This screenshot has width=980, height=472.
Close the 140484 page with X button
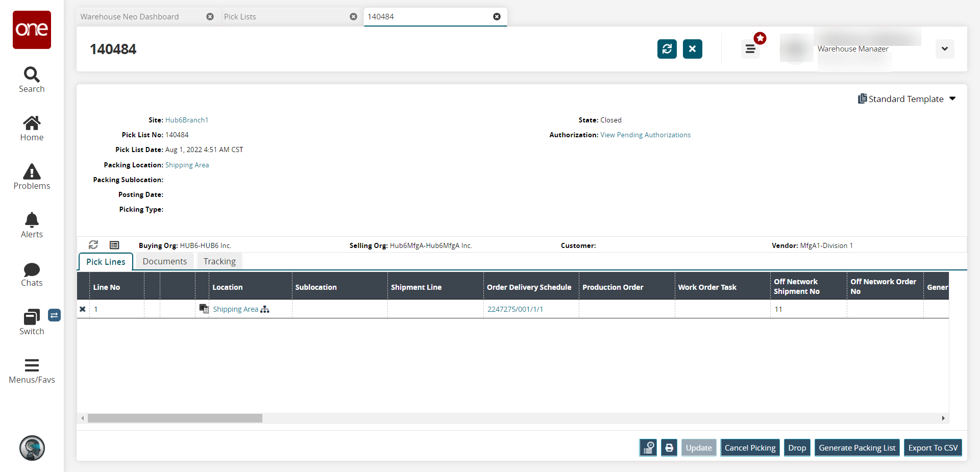pos(693,49)
